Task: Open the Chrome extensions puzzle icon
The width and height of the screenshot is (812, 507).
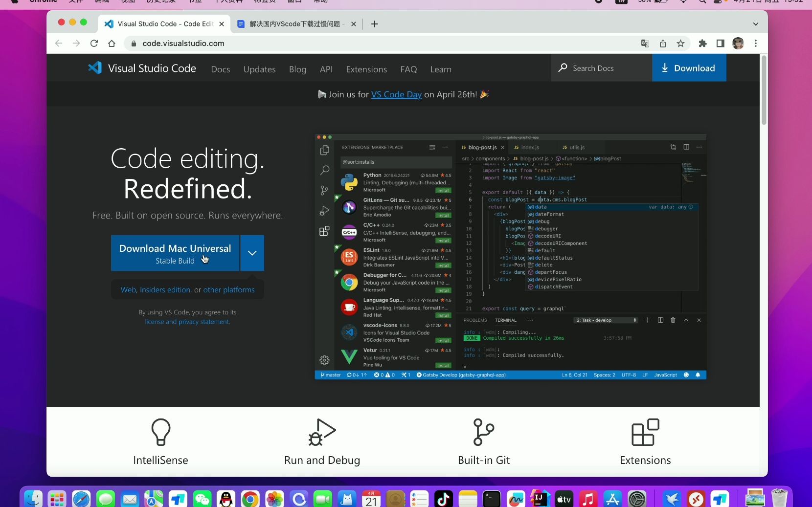Action: 703,44
